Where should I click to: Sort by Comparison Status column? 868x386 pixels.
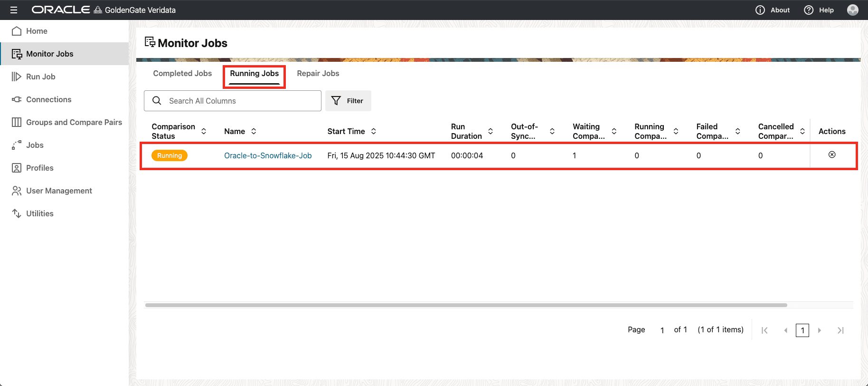204,131
